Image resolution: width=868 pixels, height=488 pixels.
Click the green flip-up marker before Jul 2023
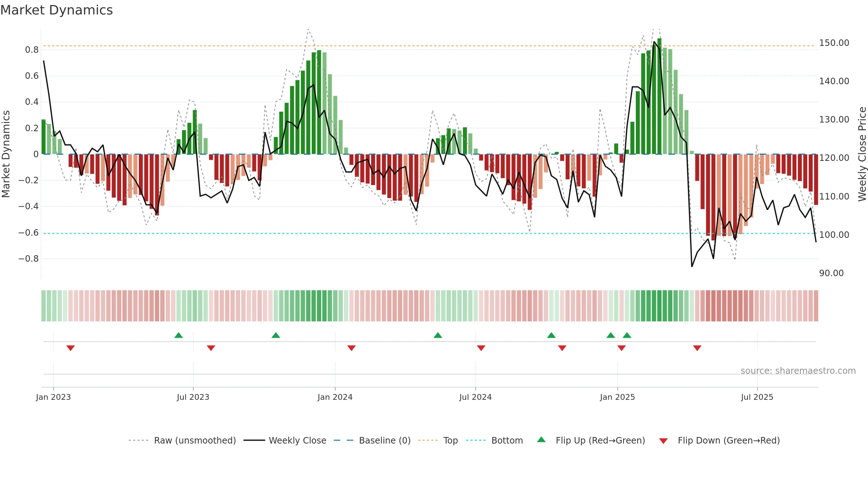[x=179, y=335]
